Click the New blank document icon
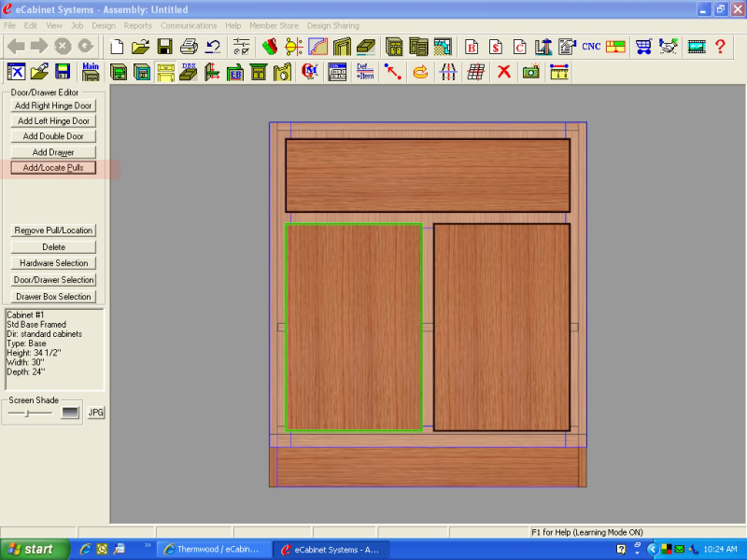The width and height of the screenshot is (747, 560). [x=118, y=47]
